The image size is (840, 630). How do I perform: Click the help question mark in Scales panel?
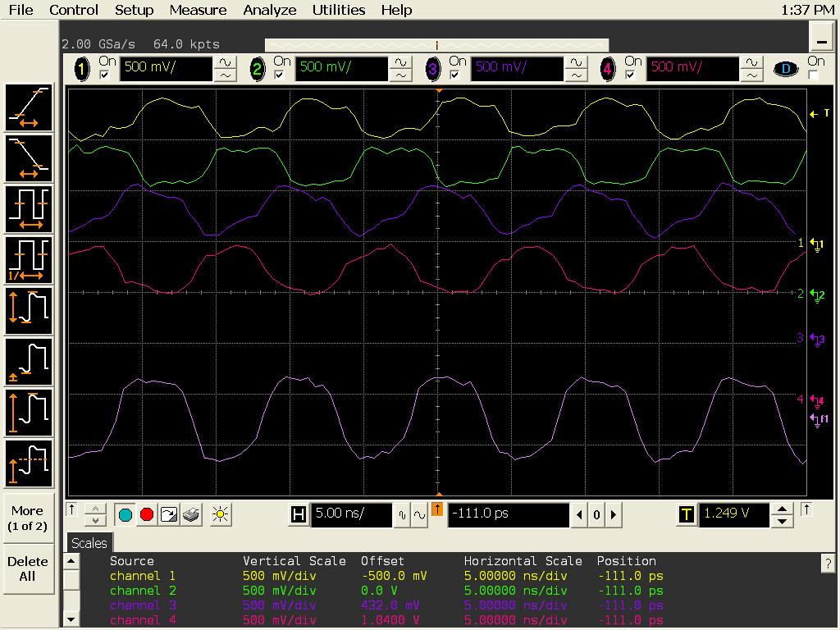(x=828, y=563)
